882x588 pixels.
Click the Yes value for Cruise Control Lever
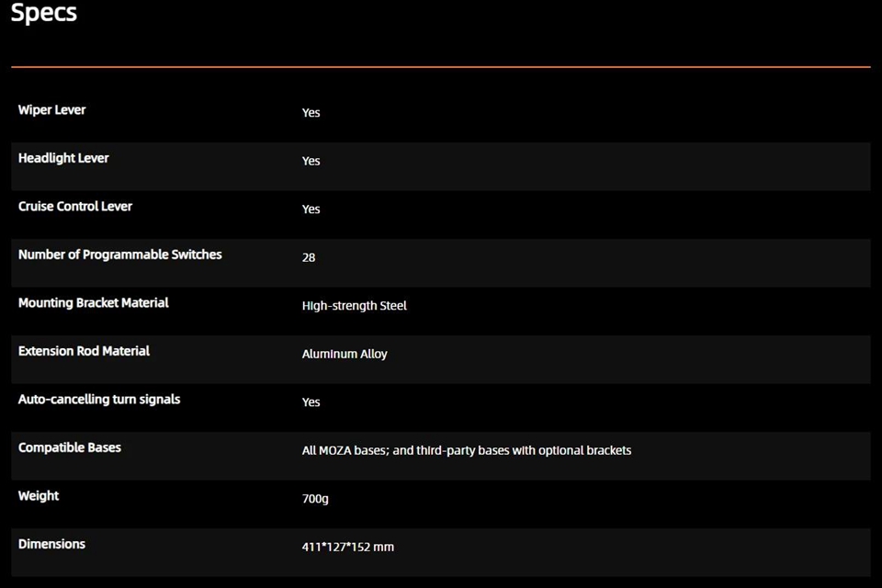click(311, 209)
